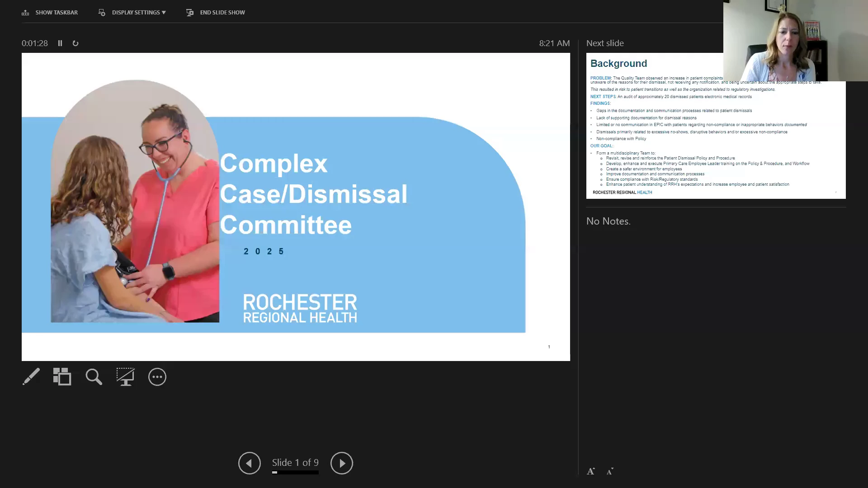Click the 'No Notes.' text area

point(609,221)
